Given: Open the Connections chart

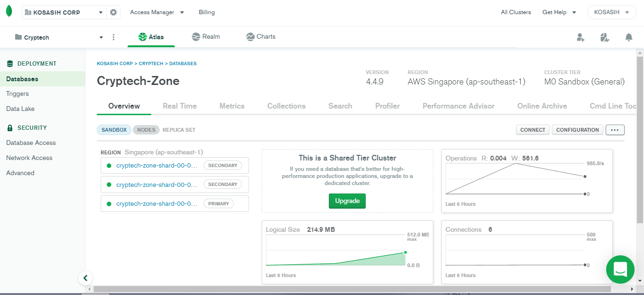Looking at the screenshot, I should tap(527, 252).
